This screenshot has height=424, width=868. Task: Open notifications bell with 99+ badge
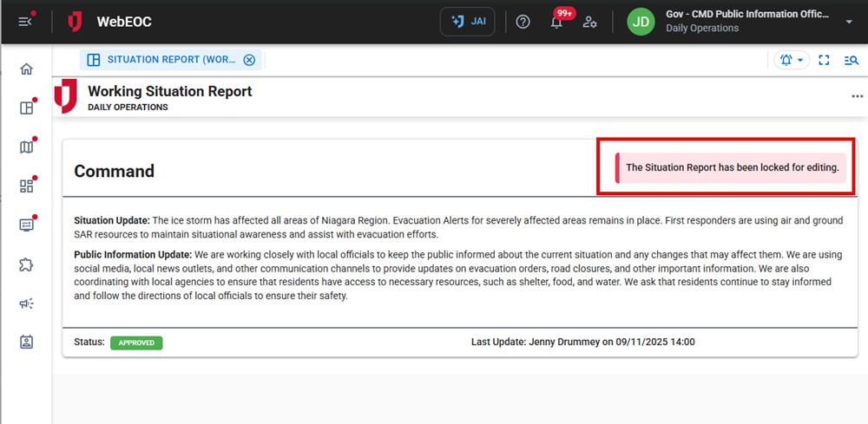tap(557, 22)
